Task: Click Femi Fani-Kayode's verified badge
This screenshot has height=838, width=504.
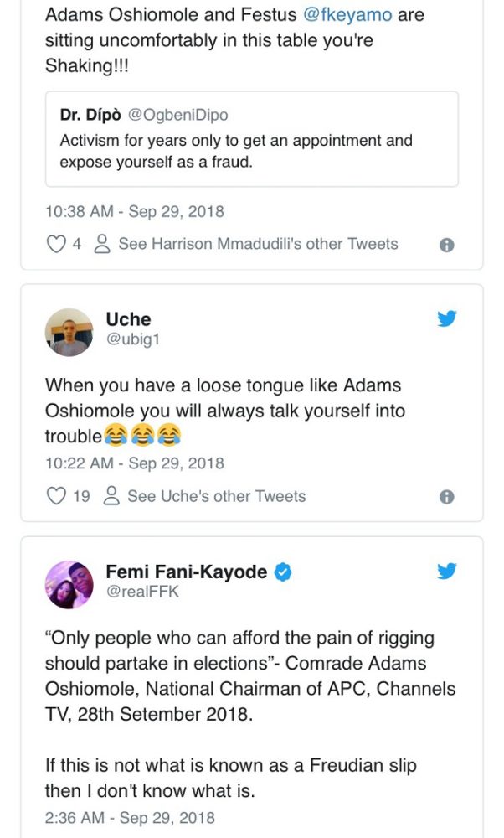Action: (x=284, y=572)
